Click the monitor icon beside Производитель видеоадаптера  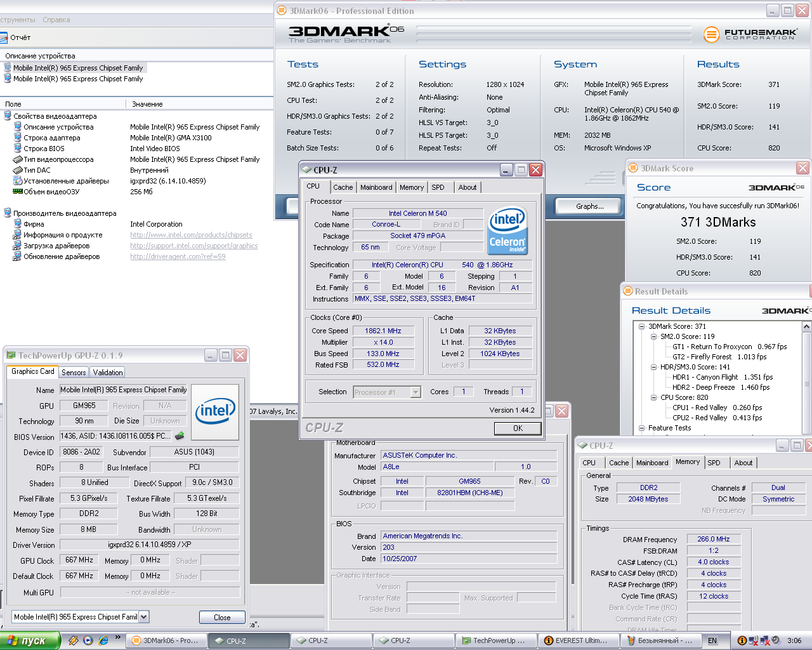click(8, 213)
